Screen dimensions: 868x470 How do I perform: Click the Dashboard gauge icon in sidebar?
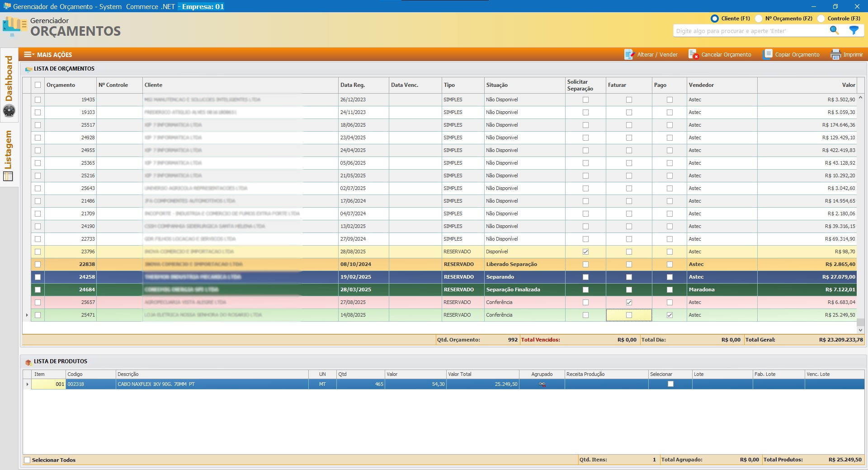coord(9,111)
